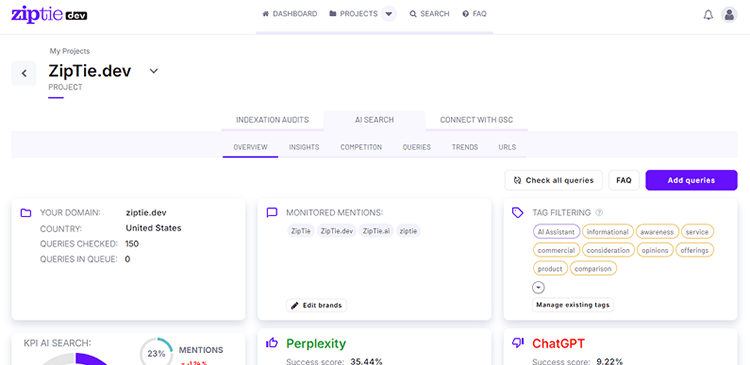Click the My Projects breadcrumb link
The image size is (750, 365).
(x=70, y=51)
